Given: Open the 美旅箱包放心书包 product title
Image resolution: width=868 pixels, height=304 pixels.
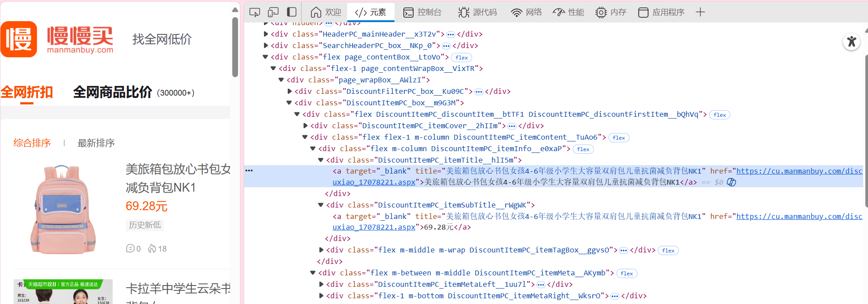Looking at the screenshot, I should (x=178, y=178).
